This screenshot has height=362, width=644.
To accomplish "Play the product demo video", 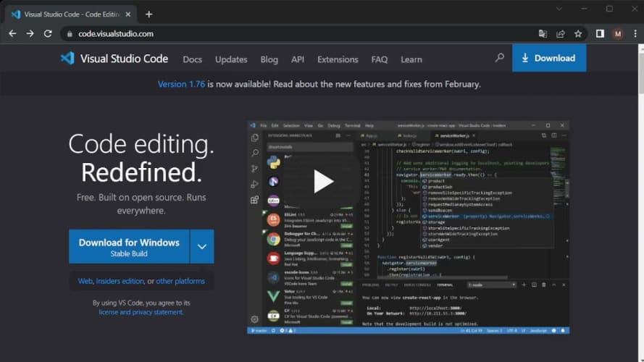I will click(x=323, y=181).
